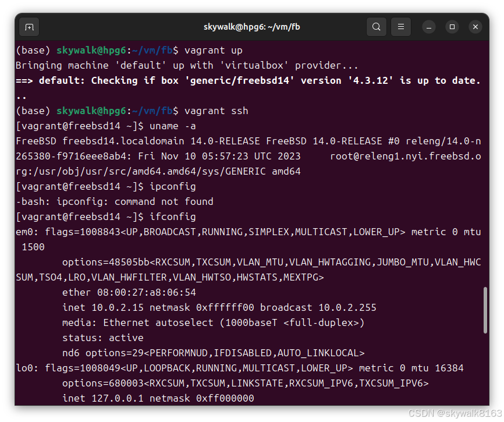Screen dimensions: 504x422
Task: Click loopback address 127.0.0.1
Action: [x=118, y=398]
